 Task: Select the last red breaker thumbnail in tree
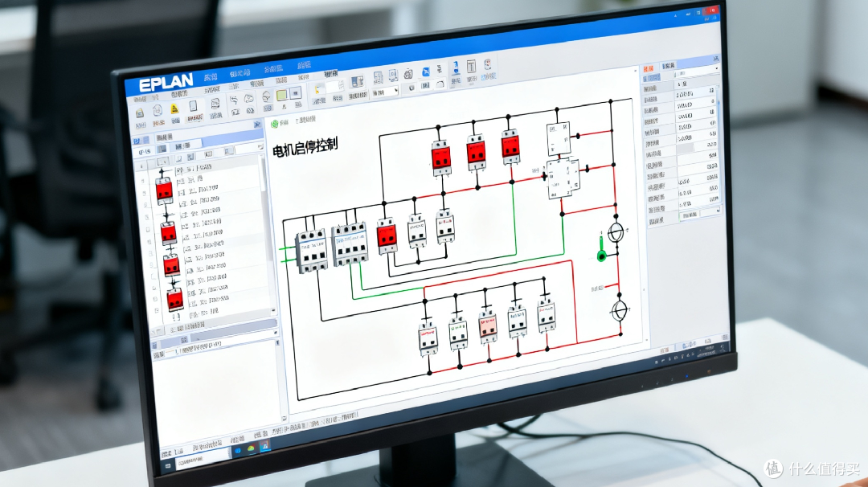(175, 299)
